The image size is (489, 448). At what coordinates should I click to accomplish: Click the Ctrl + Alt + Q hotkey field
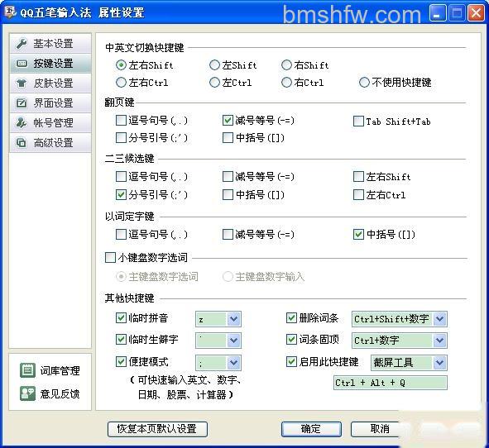coord(391,383)
